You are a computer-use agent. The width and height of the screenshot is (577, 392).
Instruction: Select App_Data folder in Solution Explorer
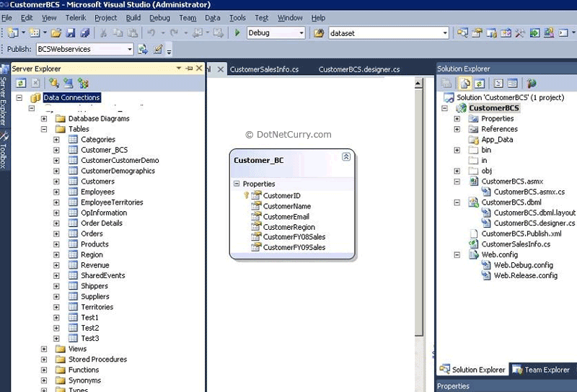click(x=497, y=140)
